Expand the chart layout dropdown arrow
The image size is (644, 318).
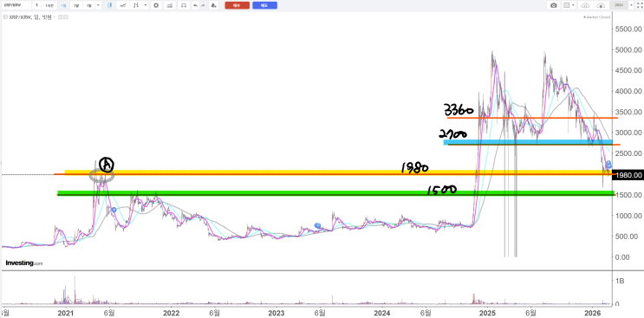(573, 5)
